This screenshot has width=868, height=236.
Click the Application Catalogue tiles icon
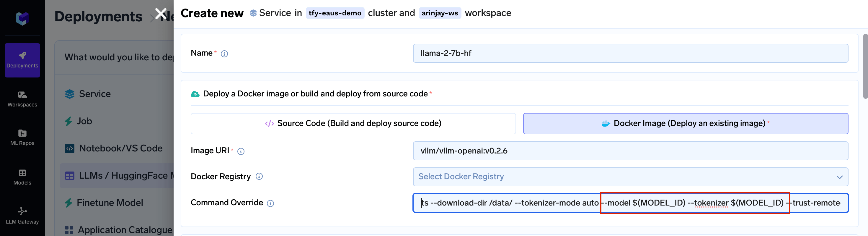[x=69, y=230]
